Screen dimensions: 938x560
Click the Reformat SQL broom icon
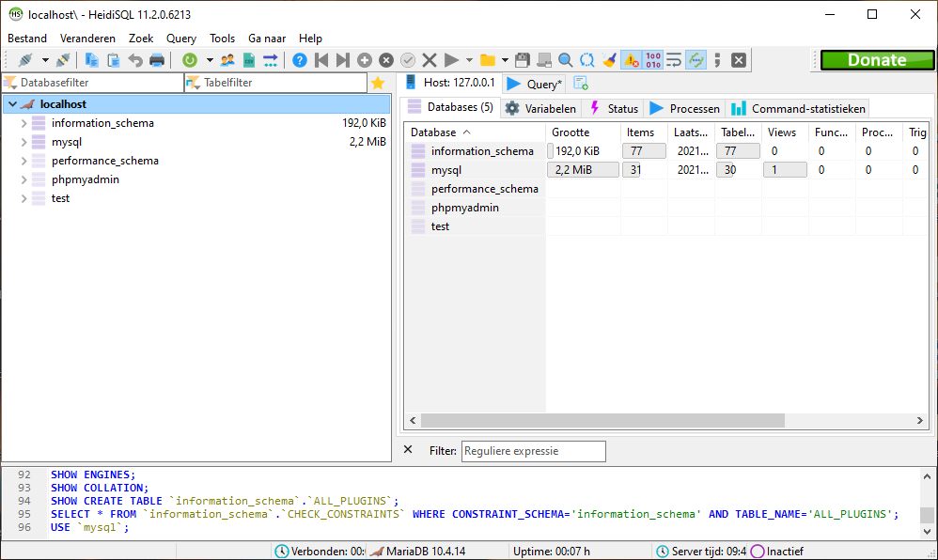[609, 60]
